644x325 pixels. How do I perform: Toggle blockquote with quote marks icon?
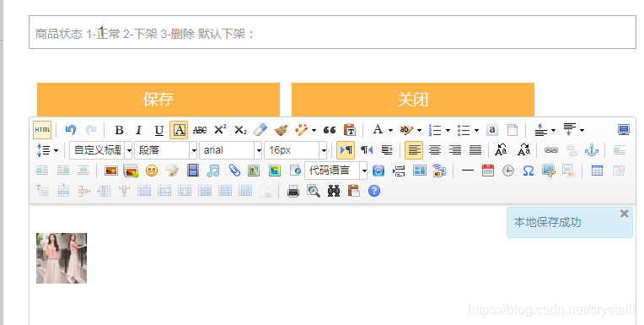click(x=330, y=130)
